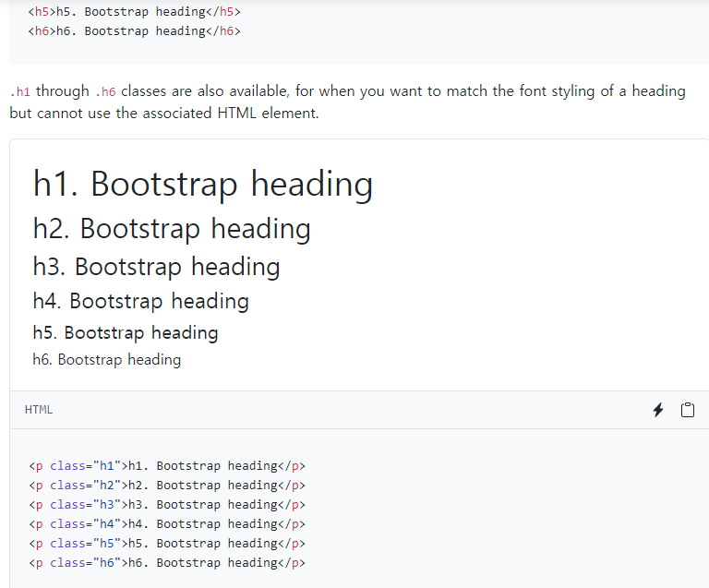Click the "h4. Bootstrap heading" example text

coord(140,302)
